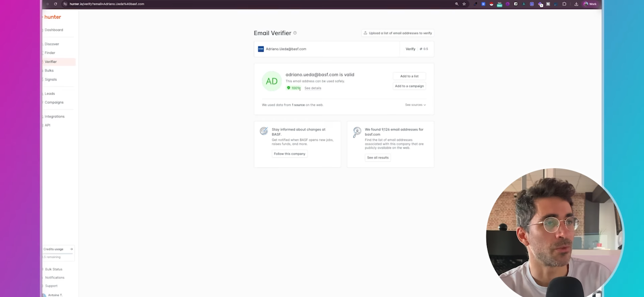The image size is (644, 297).
Task: Click the BASF logo in the email field
Action: 261,49
